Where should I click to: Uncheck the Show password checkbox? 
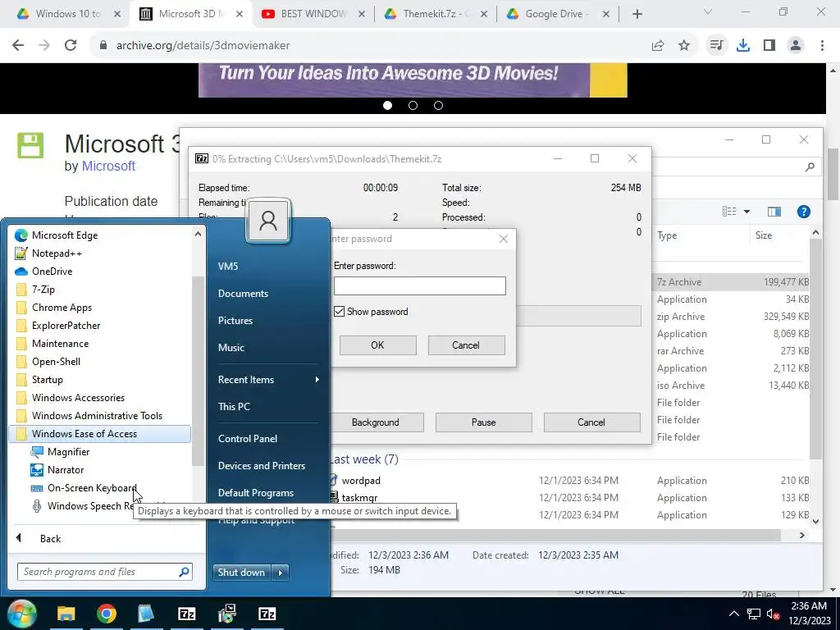pos(339,311)
